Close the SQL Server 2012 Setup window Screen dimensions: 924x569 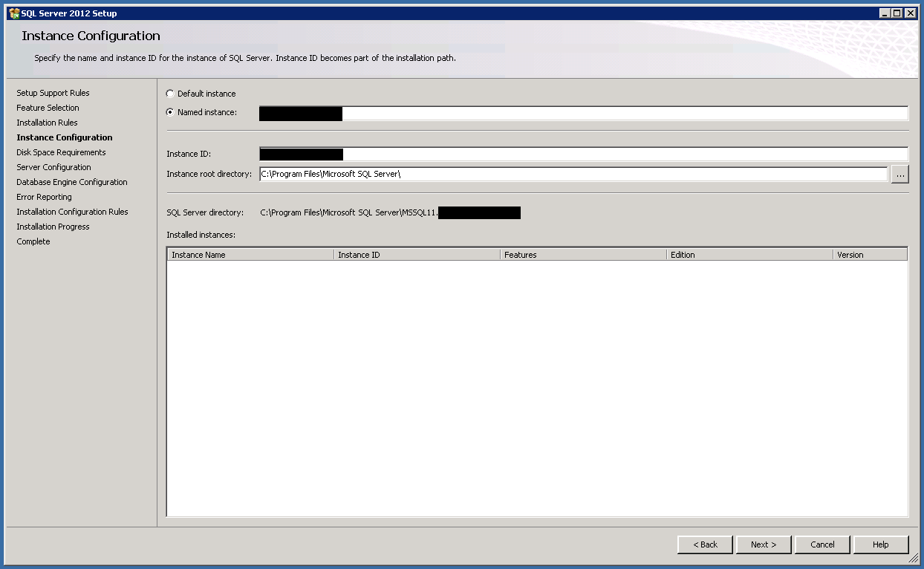tap(911, 13)
